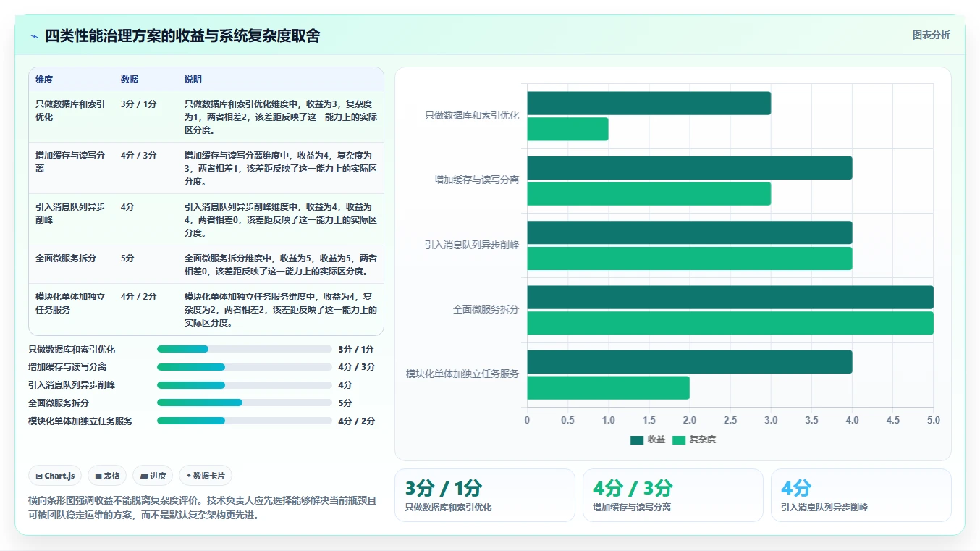
Task: Click the 复杂度 bar for 增加缓存与读写分离 in chart
Action: coord(649,194)
